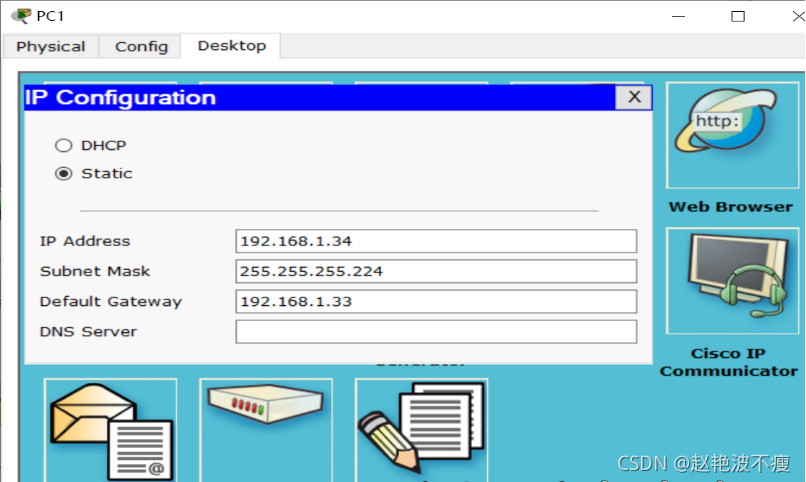Select the DHCP radio button
This screenshot has width=806, height=482.
click(x=64, y=145)
